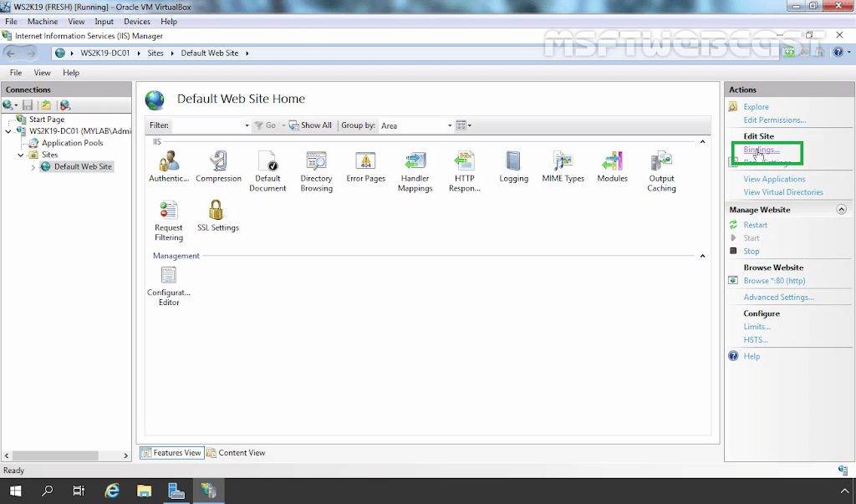Open HTTP Response Headers feature
856x504 pixels.
coord(465,171)
